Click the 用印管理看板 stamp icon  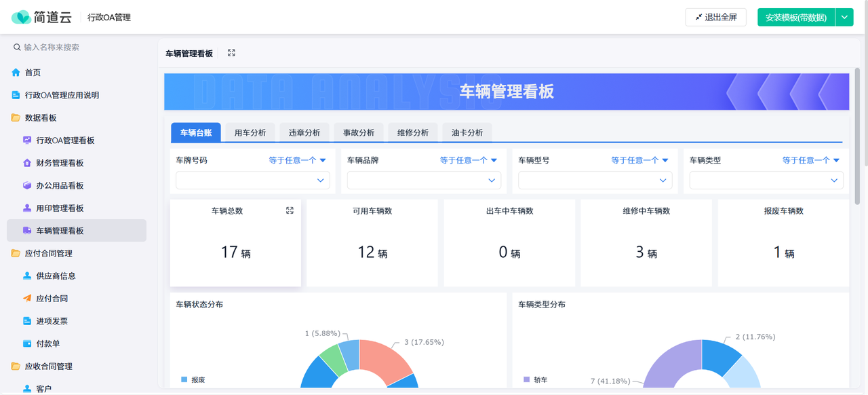(x=27, y=208)
